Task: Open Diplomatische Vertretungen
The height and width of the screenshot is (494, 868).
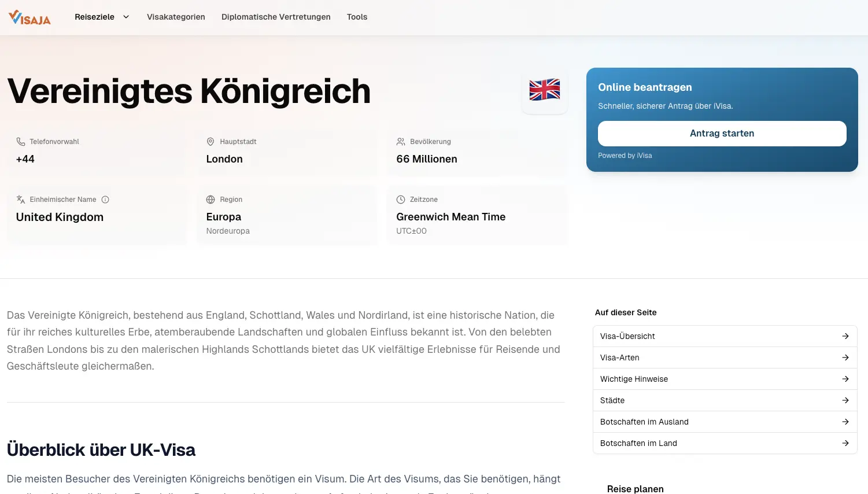Action: [276, 17]
